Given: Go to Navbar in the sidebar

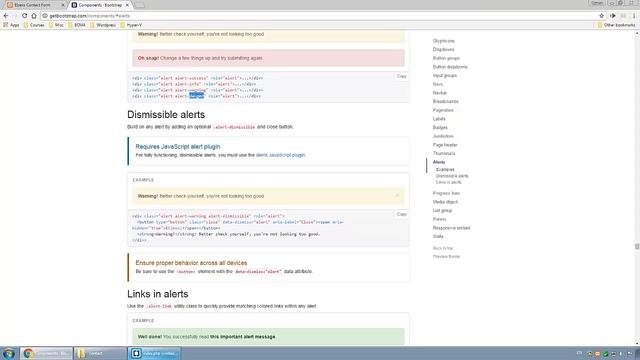Looking at the screenshot, I should pyautogui.click(x=440, y=93).
